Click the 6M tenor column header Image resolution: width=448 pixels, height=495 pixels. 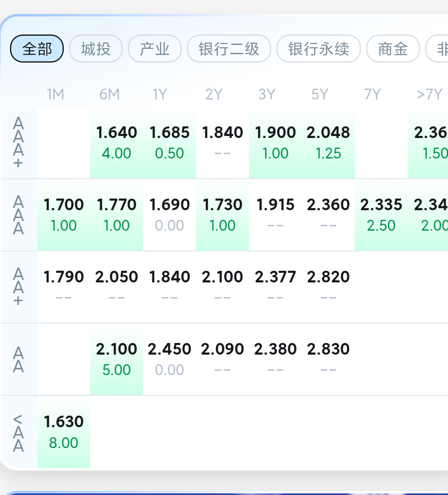[x=109, y=94]
